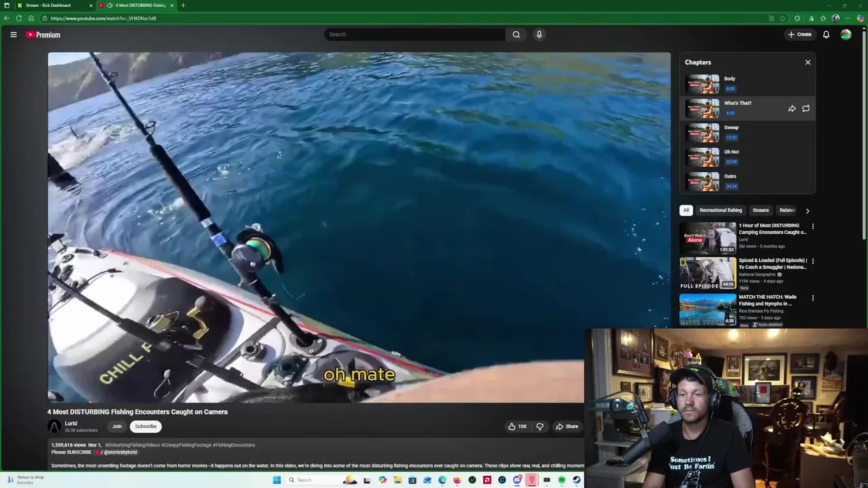Open the Copilot sidebar icon
868x488 pixels.
click(861, 18)
